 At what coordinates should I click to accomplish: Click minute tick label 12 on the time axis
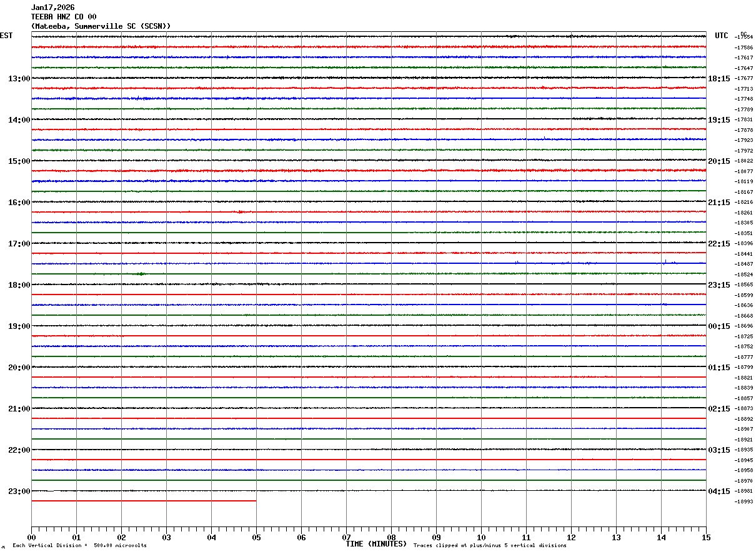pos(571,538)
